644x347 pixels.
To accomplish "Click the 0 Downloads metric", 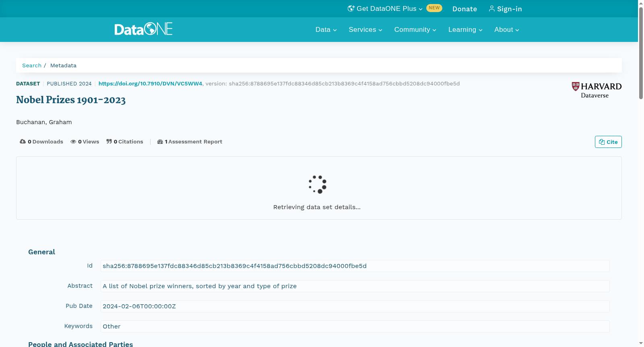I will pyautogui.click(x=41, y=141).
